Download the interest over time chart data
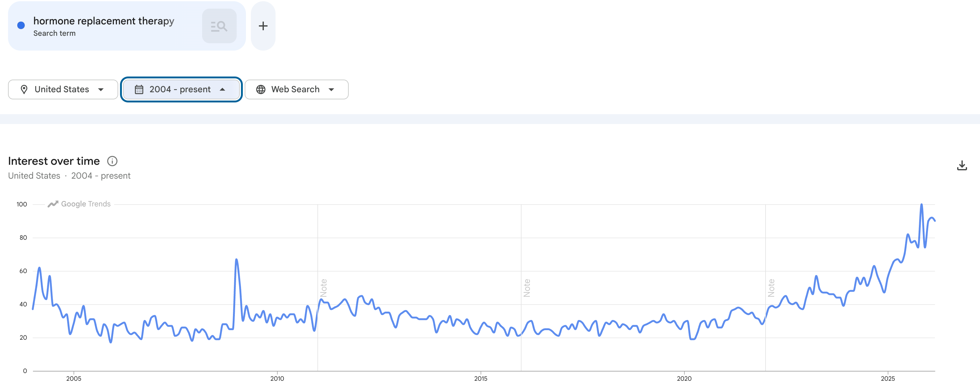The height and width of the screenshot is (390, 980). click(962, 165)
